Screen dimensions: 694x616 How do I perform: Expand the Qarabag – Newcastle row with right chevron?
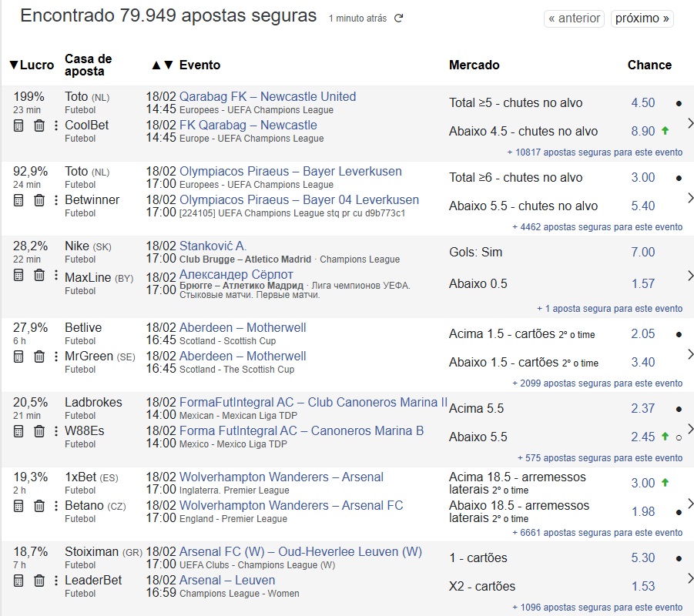(689, 123)
